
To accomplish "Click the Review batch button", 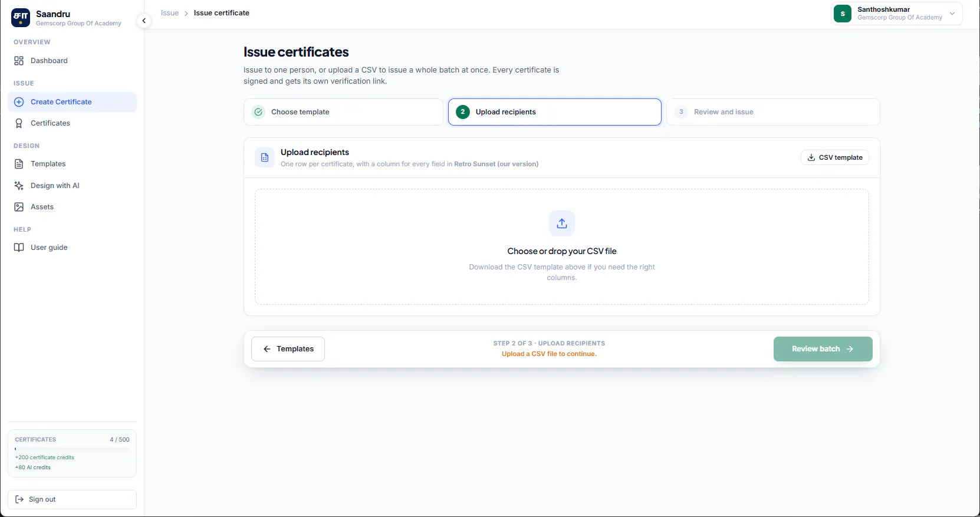I will click(x=823, y=349).
